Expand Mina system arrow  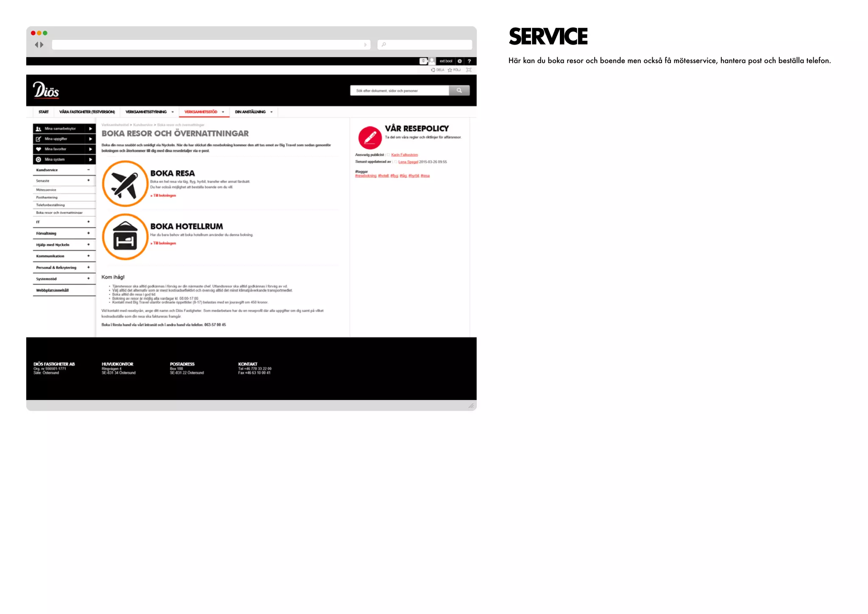90,160
